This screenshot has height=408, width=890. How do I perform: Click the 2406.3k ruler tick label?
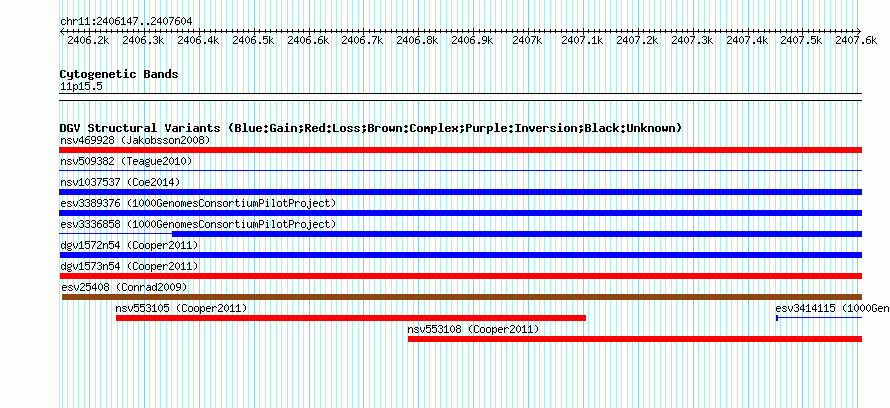tap(143, 40)
